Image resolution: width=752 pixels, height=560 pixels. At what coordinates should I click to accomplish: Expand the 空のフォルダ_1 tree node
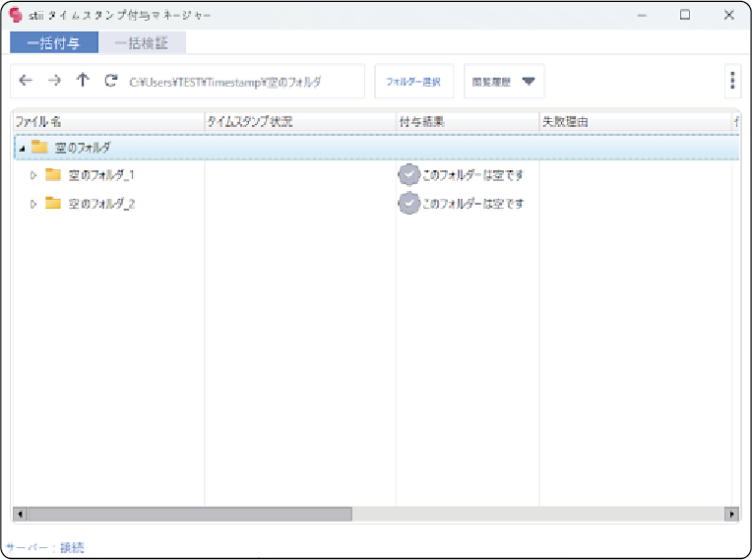point(33,175)
